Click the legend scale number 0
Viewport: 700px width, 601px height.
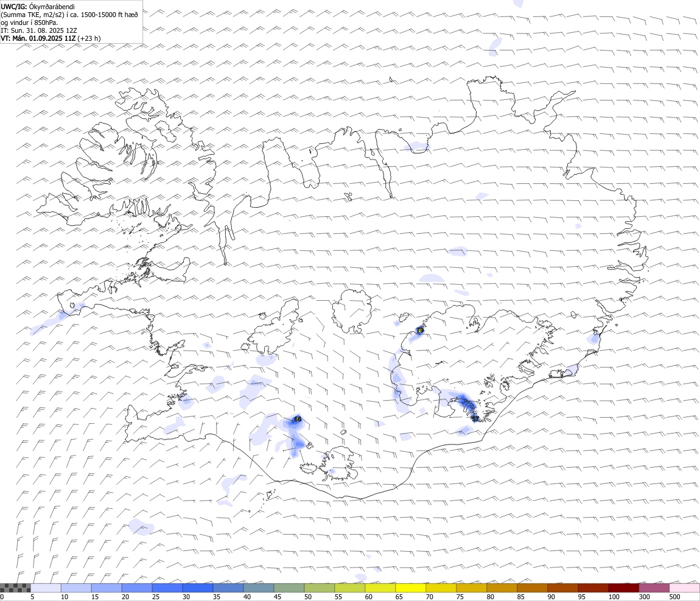[x=2, y=597]
